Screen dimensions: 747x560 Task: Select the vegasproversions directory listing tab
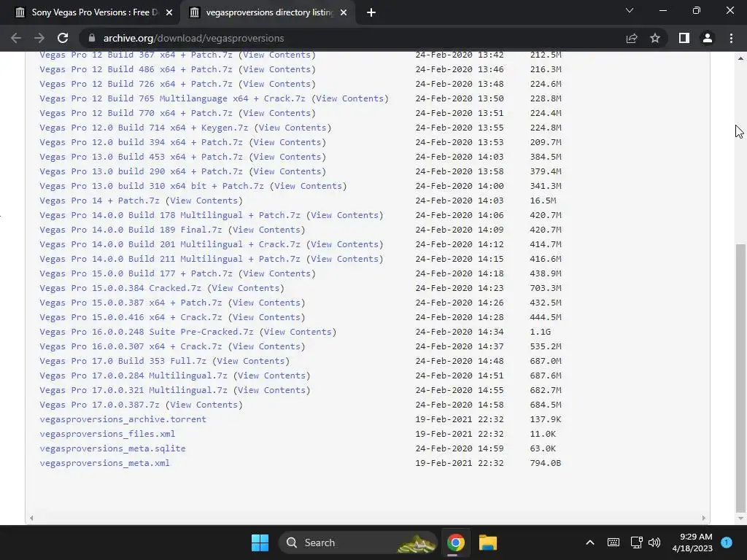point(267,12)
